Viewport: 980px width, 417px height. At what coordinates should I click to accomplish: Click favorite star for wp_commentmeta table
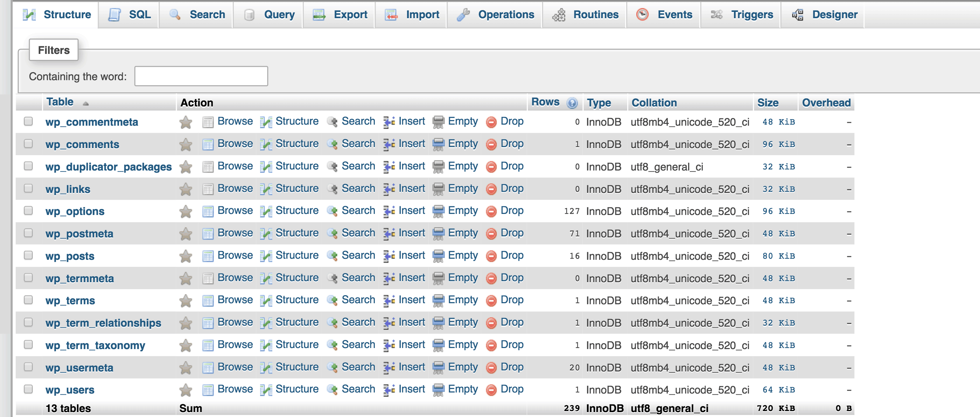point(185,122)
